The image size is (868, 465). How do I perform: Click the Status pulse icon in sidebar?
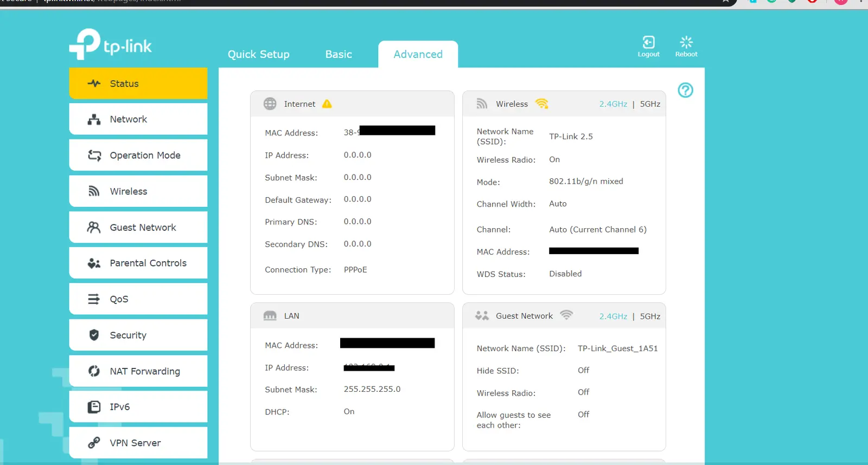pyautogui.click(x=94, y=83)
